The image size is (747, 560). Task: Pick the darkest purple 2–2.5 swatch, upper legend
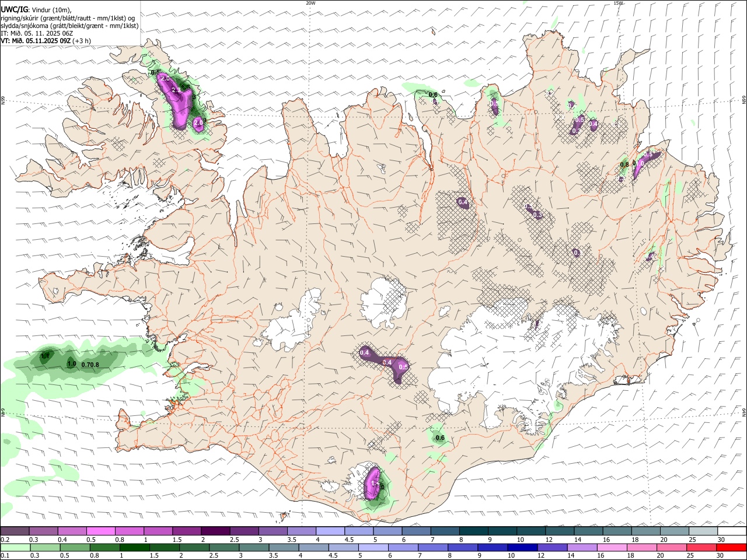215,531
